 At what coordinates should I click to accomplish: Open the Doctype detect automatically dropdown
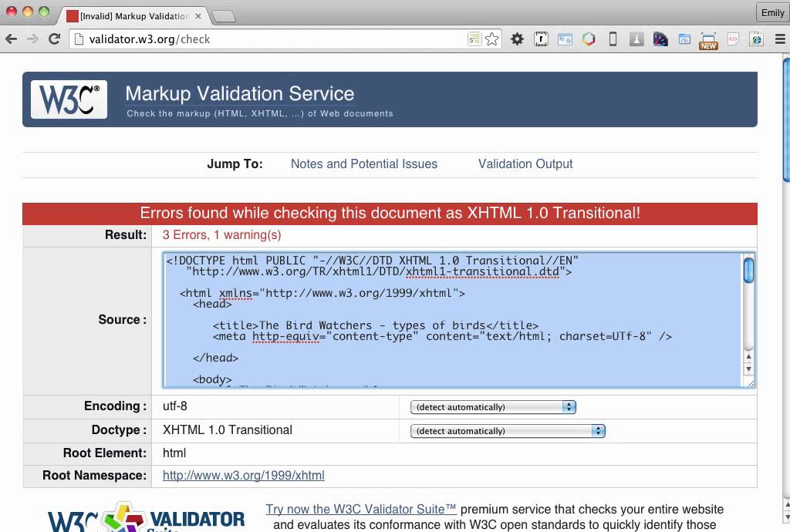click(508, 431)
